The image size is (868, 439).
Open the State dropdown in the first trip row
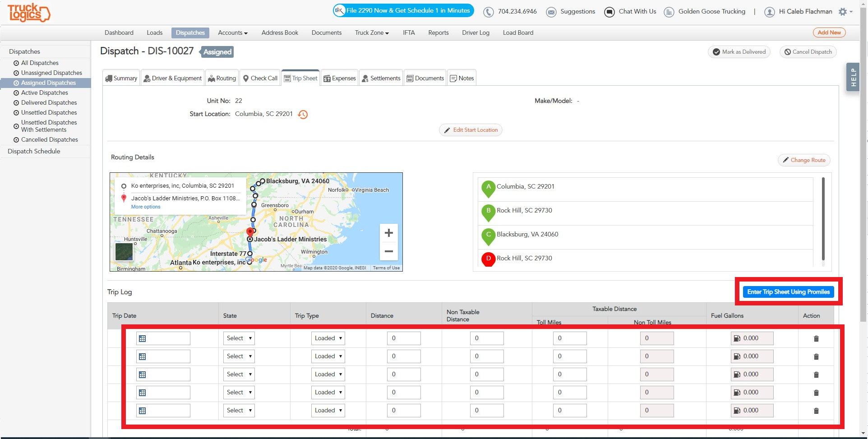(239, 338)
